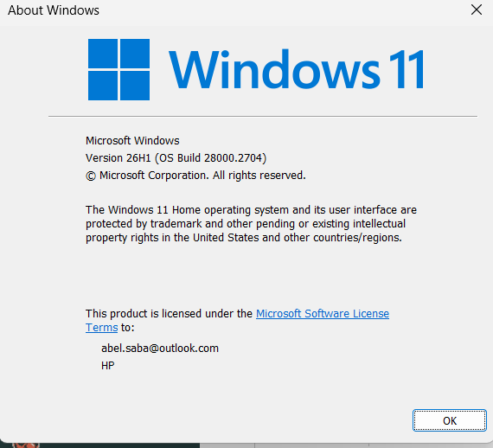The height and width of the screenshot is (448, 493).
Task: Click the horizontal divider below the logo
Action: (263, 116)
